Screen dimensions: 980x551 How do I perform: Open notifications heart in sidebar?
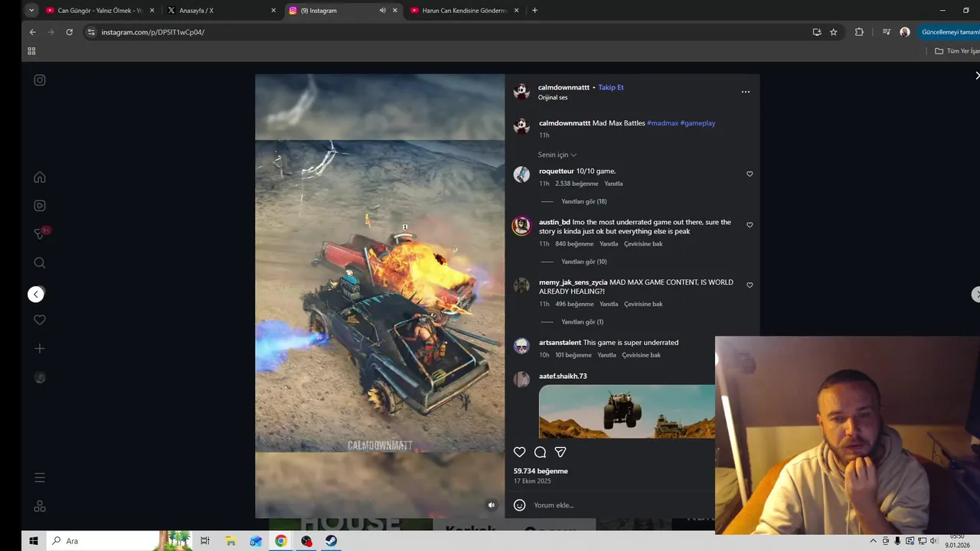[x=40, y=320]
